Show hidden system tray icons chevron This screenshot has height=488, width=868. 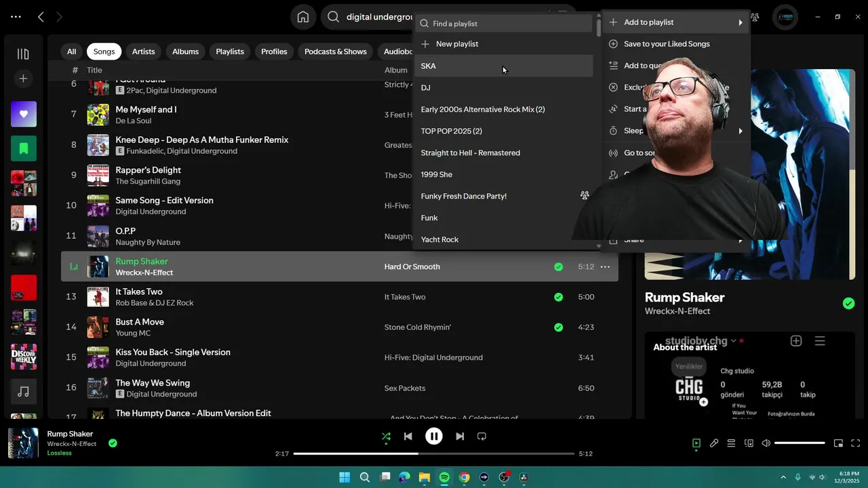coord(783,477)
